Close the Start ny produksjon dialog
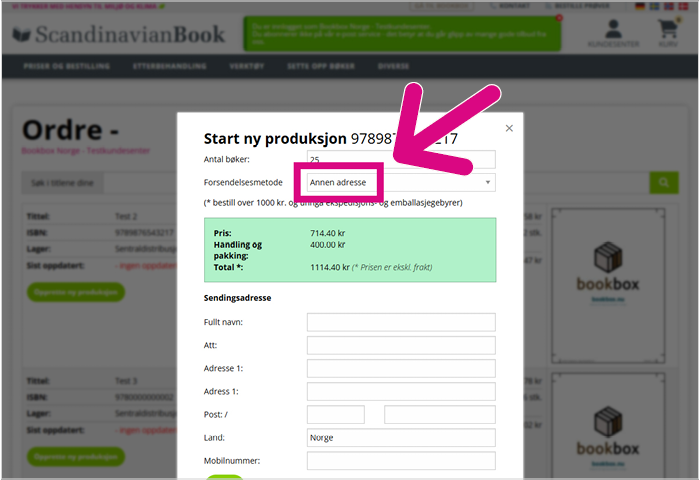 tap(509, 128)
